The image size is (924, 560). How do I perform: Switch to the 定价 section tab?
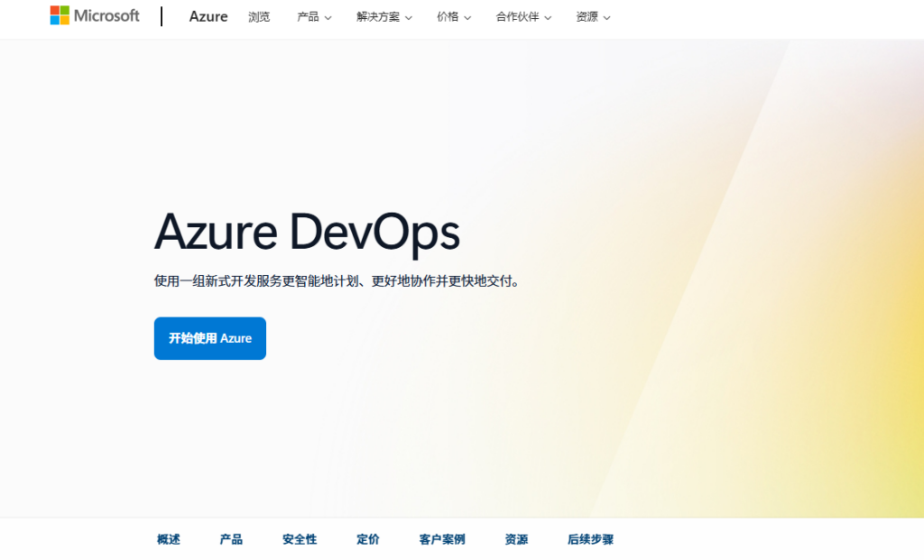pos(368,538)
